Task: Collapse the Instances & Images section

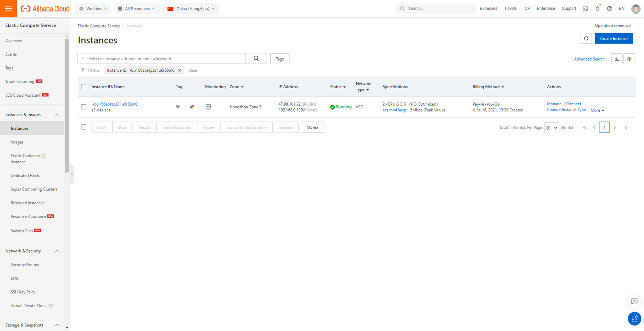Action: (x=57, y=115)
